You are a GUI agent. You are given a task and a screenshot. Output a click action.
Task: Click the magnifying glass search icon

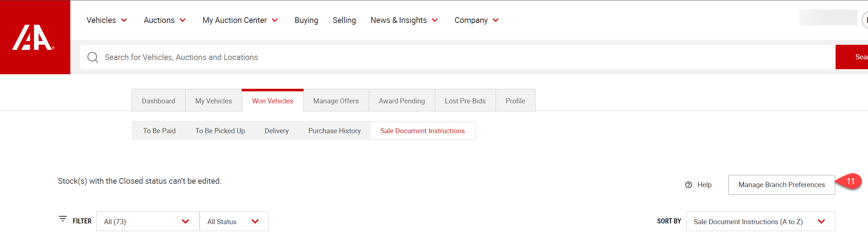pyautogui.click(x=93, y=57)
